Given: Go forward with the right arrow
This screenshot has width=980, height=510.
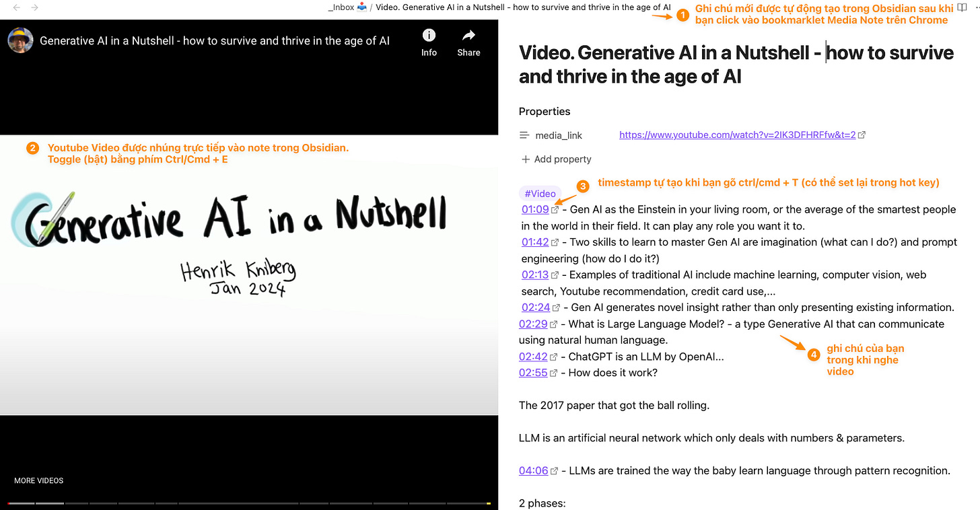Looking at the screenshot, I should pos(34,7).
